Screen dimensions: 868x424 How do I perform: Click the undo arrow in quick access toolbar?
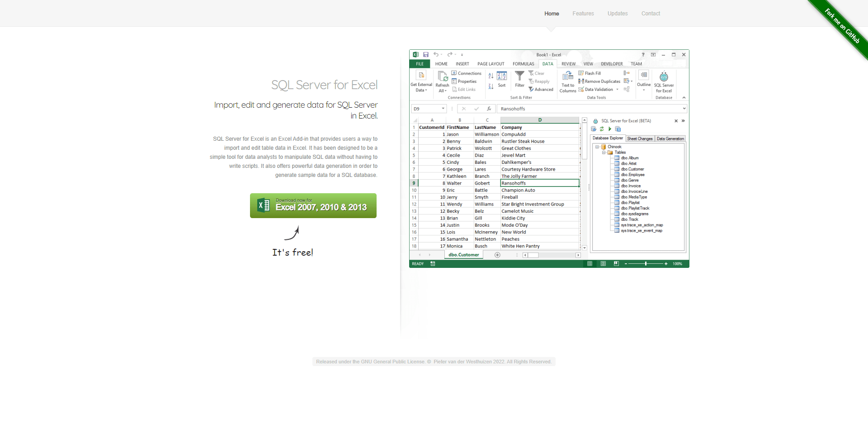tap(436, 55)
